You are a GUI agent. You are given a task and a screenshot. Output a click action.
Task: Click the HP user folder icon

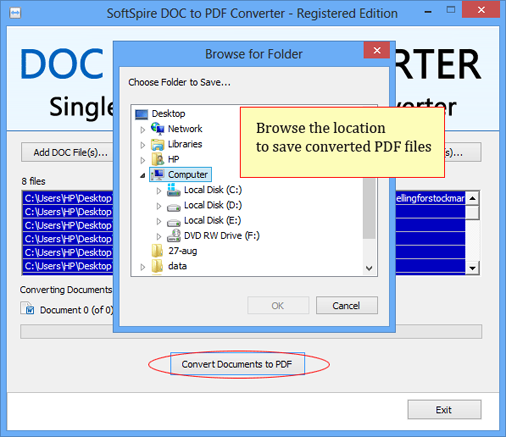pos(157,159)
